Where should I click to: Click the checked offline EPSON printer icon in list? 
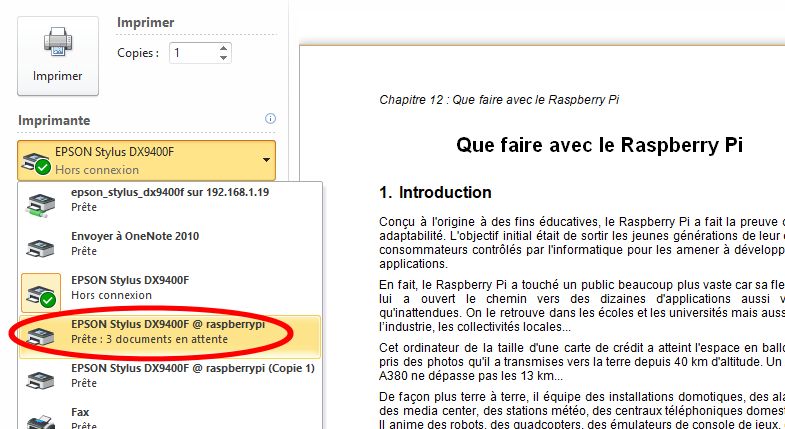coord(41,293)
